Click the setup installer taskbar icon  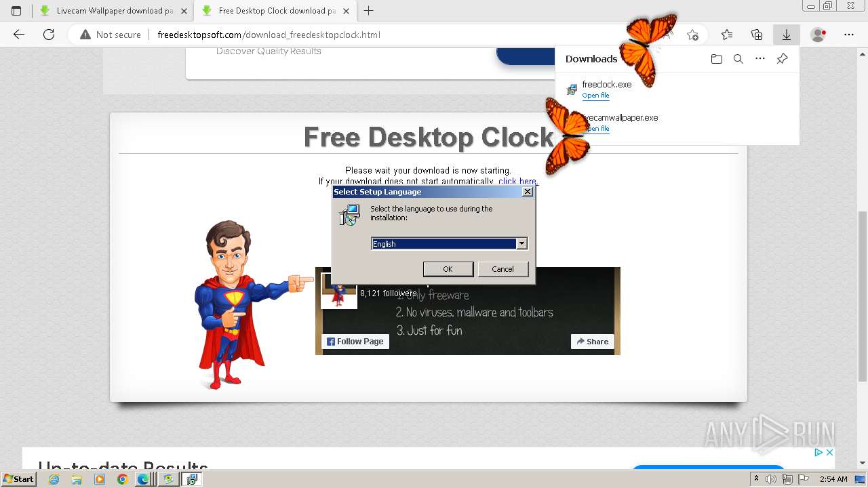point(192,479)
